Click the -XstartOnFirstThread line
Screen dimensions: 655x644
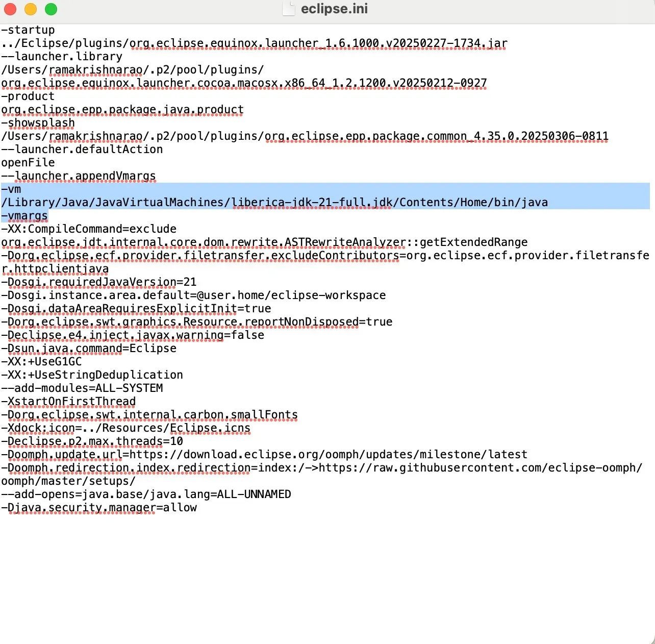[69, 401]
